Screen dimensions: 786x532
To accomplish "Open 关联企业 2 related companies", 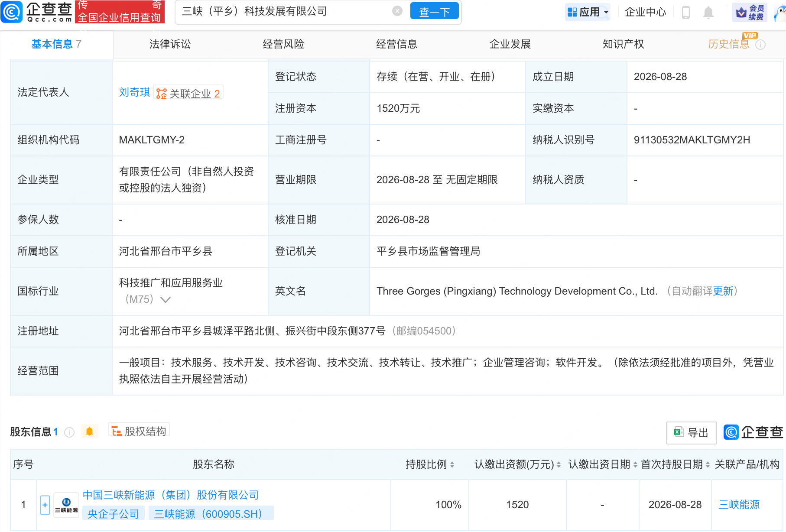I will click(x=188, y=93).
